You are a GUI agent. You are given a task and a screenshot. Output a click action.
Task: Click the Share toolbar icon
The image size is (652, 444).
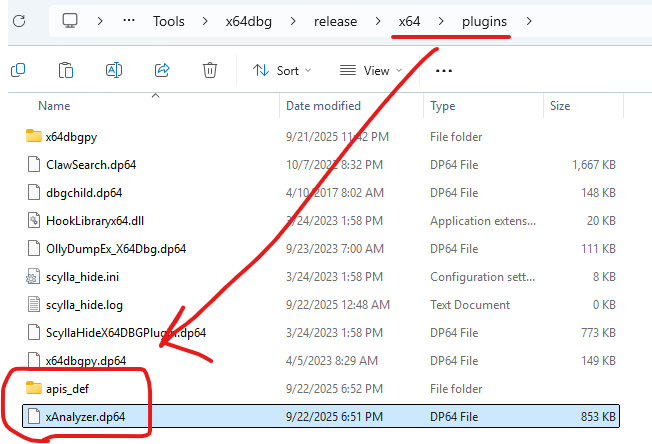162,70
